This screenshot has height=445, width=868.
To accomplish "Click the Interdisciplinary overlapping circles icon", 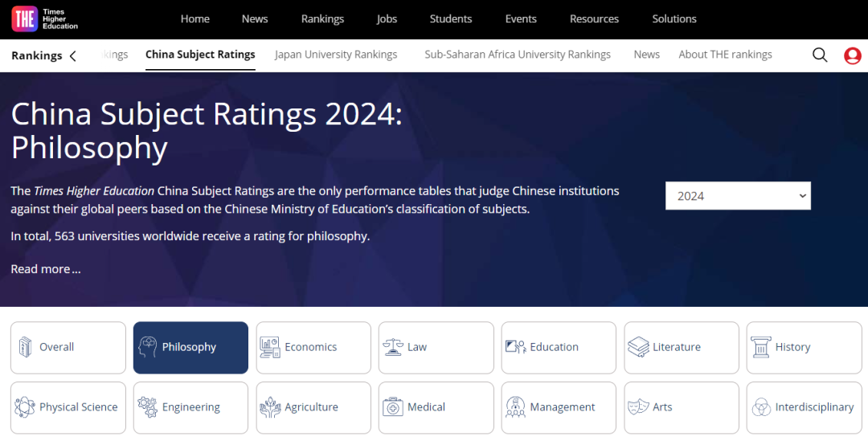I will [761, 407].
